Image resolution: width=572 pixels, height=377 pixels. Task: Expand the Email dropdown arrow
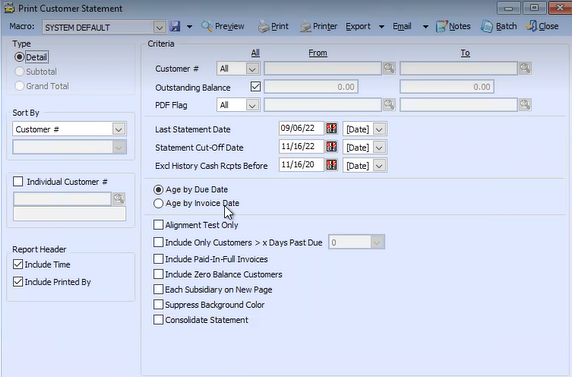point(425,27)
